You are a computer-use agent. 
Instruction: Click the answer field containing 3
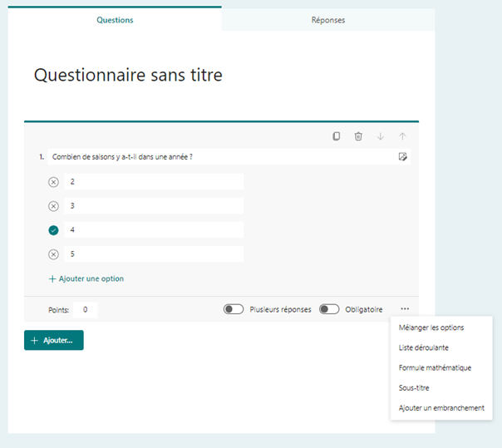coord(154,205)
